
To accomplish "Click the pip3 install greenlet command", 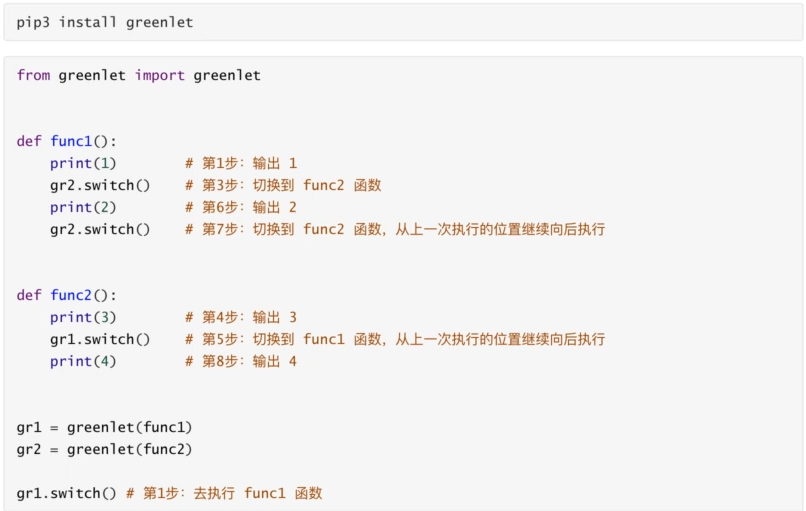I will [105, 23].
